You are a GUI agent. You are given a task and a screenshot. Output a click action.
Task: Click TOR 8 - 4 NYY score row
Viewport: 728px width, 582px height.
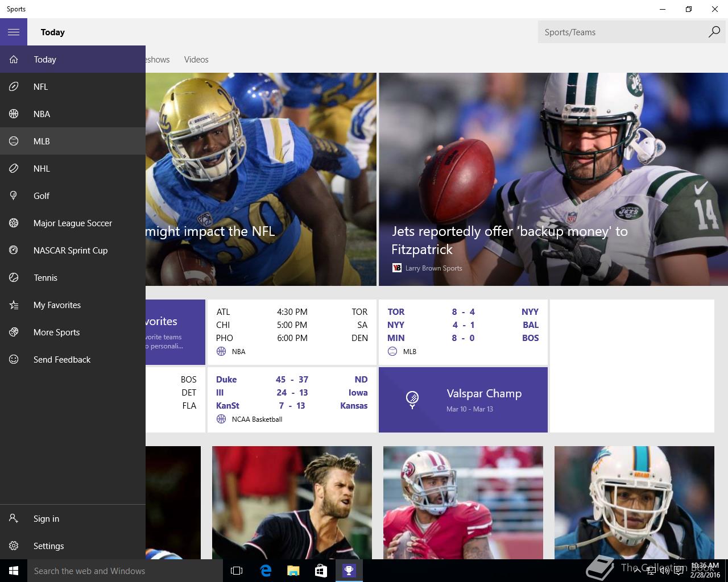463,311
